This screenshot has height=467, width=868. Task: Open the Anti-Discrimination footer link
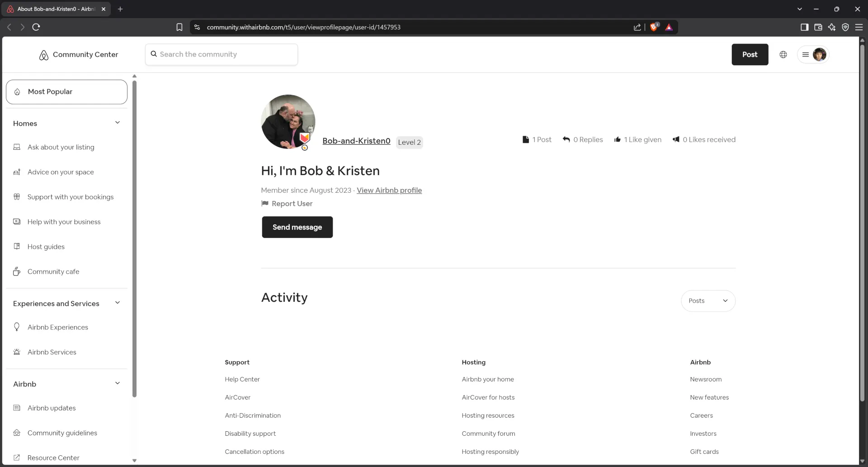pyautogui.click(x=253, y=415)
